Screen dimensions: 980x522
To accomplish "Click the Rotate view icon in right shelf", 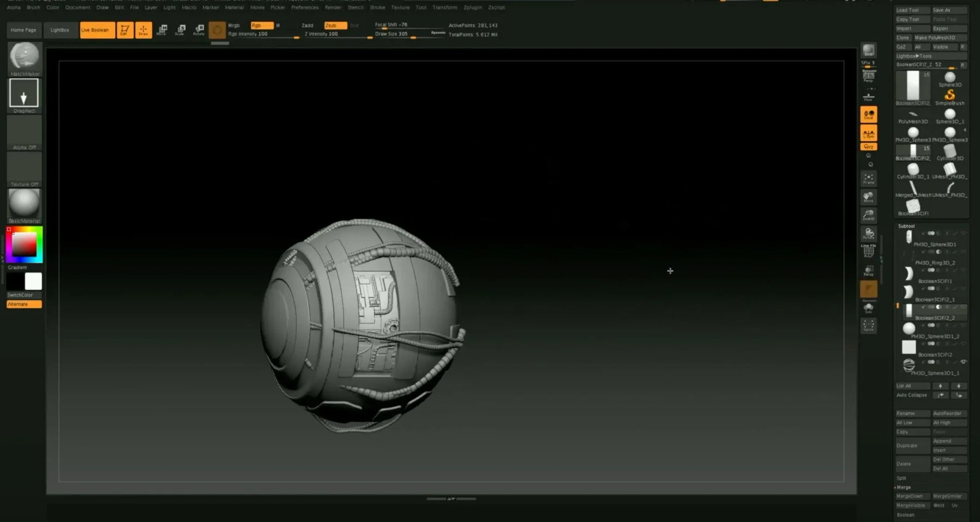I will (x=868, y=234).
